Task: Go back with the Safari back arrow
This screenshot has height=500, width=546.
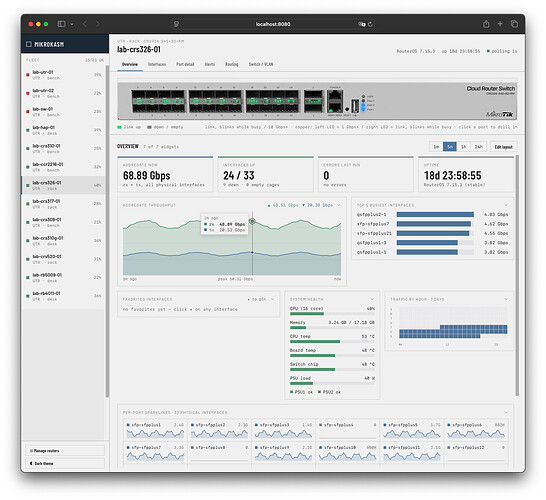Action: [x=85, y=24]
